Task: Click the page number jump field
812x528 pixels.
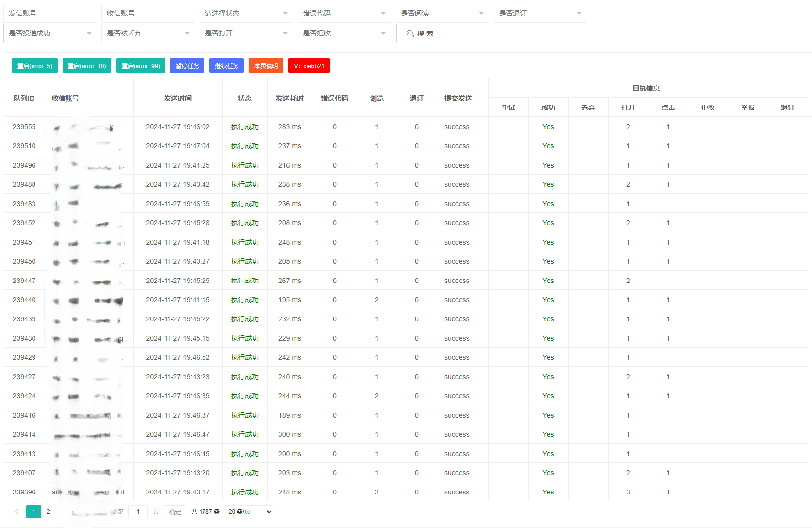Action: (138, 512)
